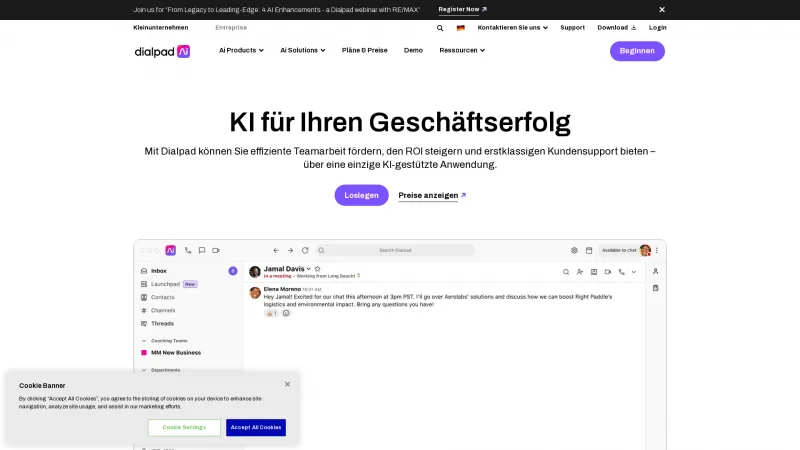The height and width of the screenshot is (450, 800).
Task: Click the Download link
Action: [x=616, y=28]
